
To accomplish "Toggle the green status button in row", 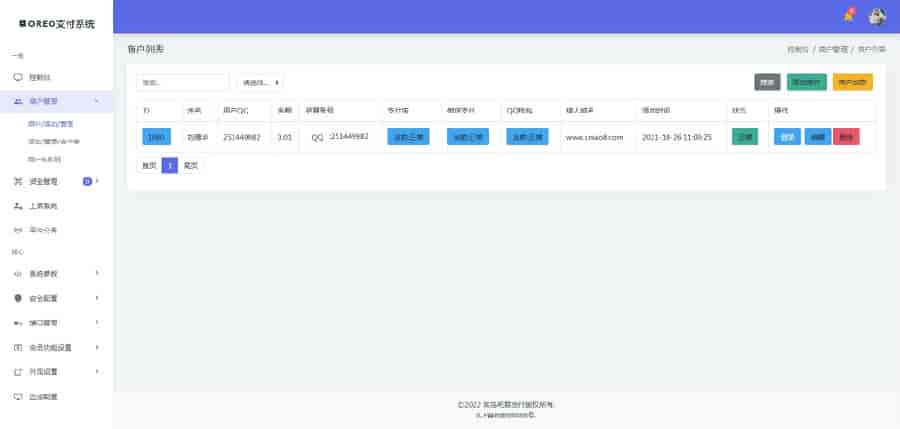I will tap(745, 137).
